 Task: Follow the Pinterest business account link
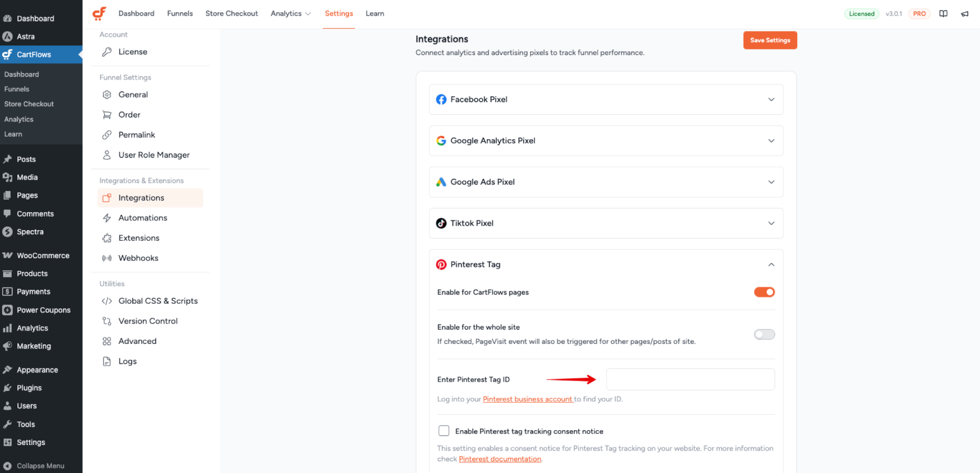coord(528,400)
